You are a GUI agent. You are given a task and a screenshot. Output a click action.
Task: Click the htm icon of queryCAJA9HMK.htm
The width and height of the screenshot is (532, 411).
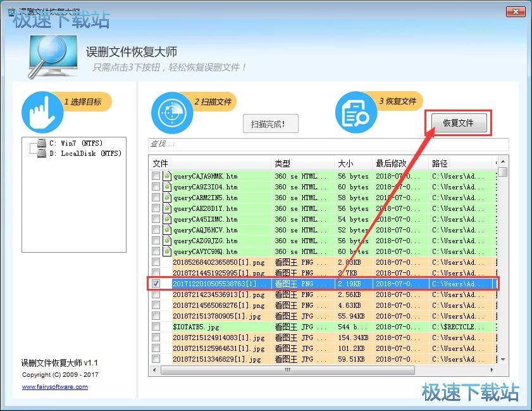point(167,175)
